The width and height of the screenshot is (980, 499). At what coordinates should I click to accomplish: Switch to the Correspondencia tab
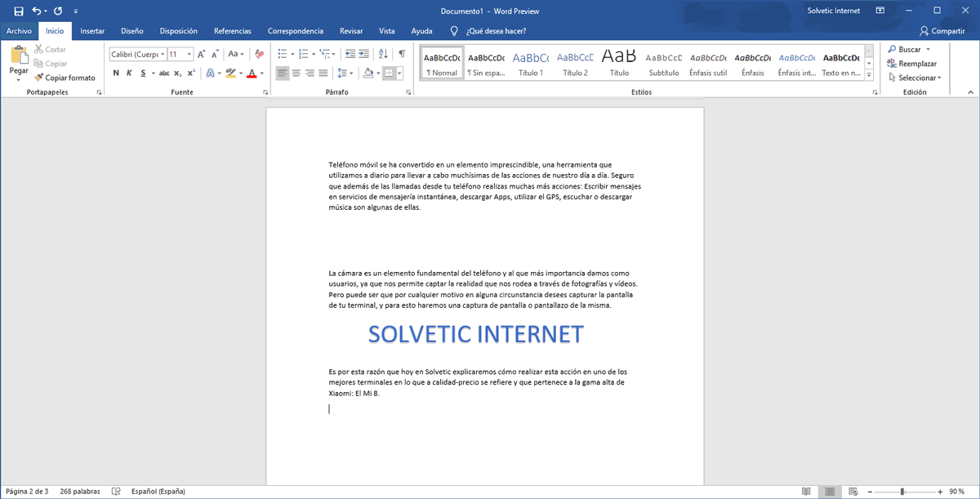[296, 31]
